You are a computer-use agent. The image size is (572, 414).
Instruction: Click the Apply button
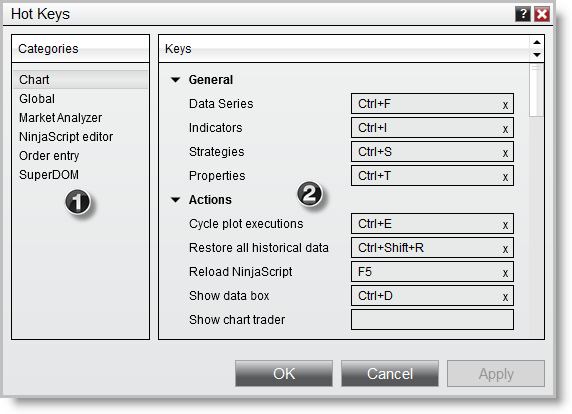pos(496,374)
